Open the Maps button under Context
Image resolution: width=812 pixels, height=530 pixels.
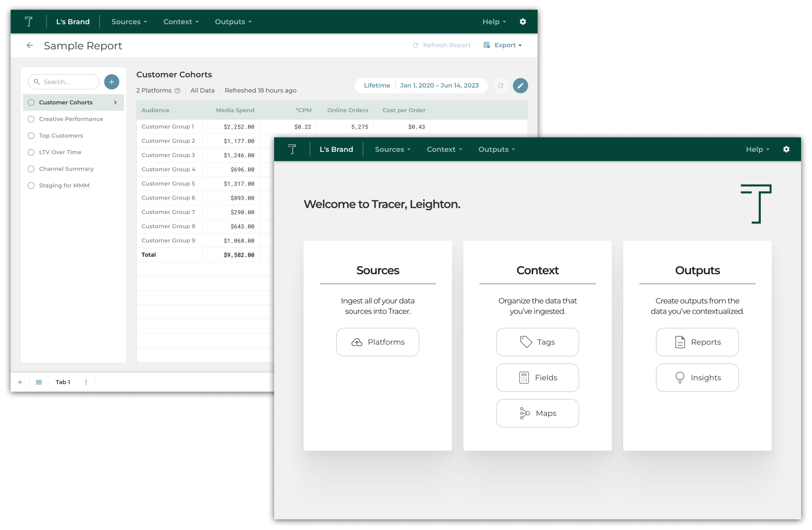tap(537, 413)
